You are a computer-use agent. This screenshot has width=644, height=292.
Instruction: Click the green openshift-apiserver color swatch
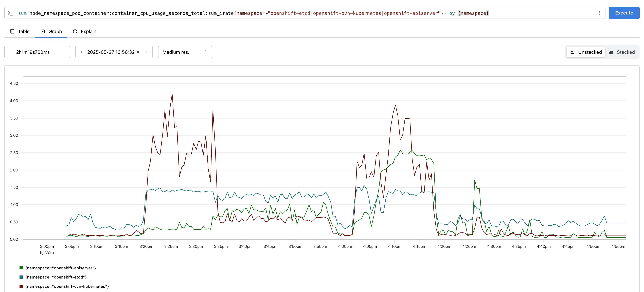click(21, 268)
